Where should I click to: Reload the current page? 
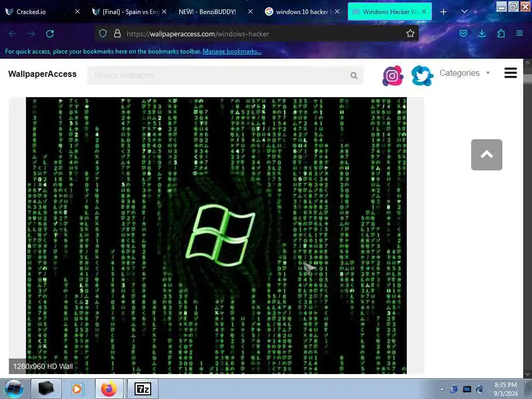(50, 34)
